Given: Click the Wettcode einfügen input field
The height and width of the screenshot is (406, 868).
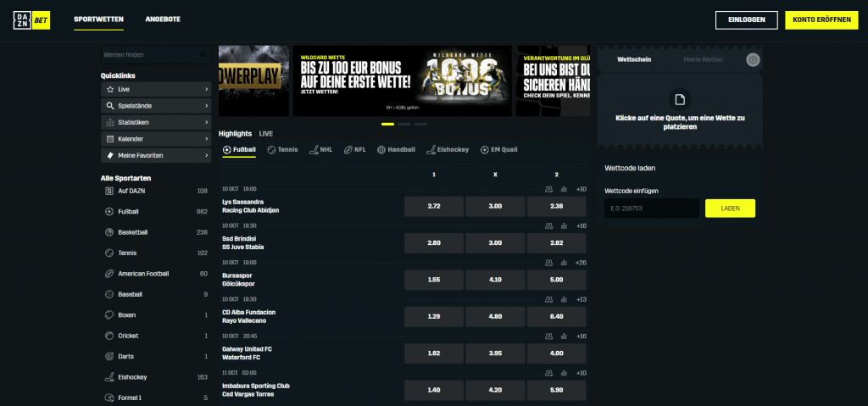Looking at the screenshot, I should 651,209.
